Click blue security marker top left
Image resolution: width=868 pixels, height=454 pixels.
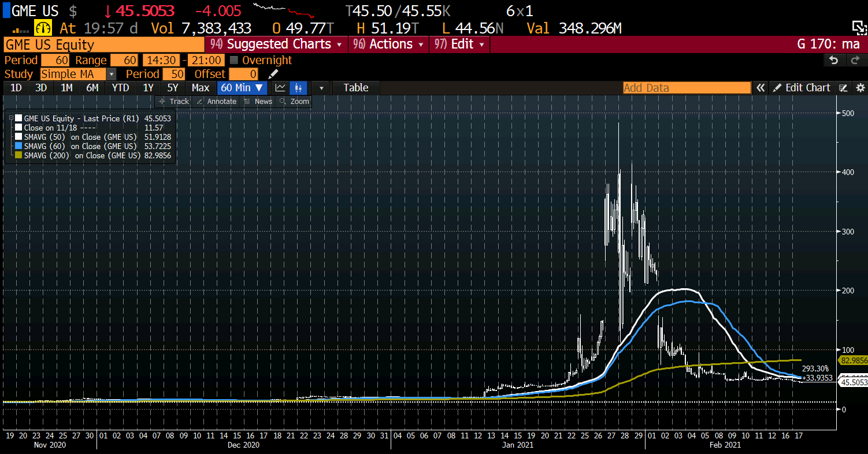6,10
